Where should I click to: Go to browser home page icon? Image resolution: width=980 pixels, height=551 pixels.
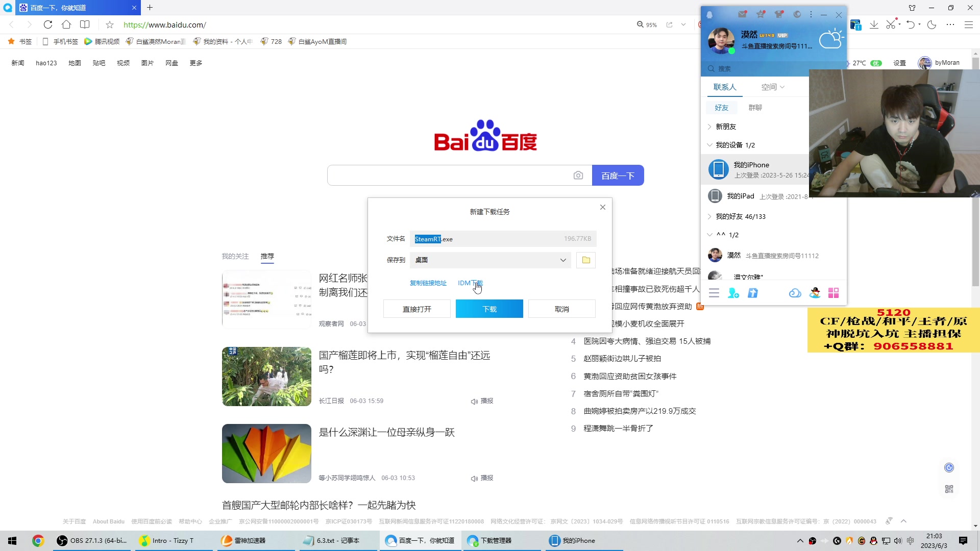coord(66,24)
